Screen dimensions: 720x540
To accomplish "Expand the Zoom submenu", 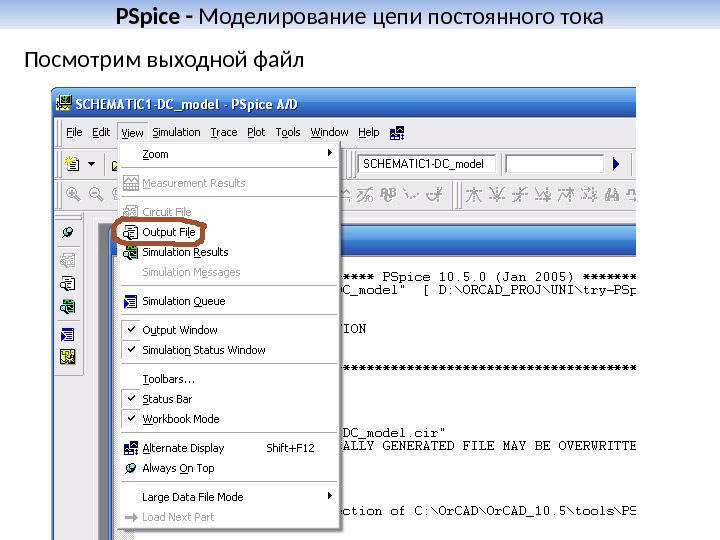I will [x=230, y=154].
